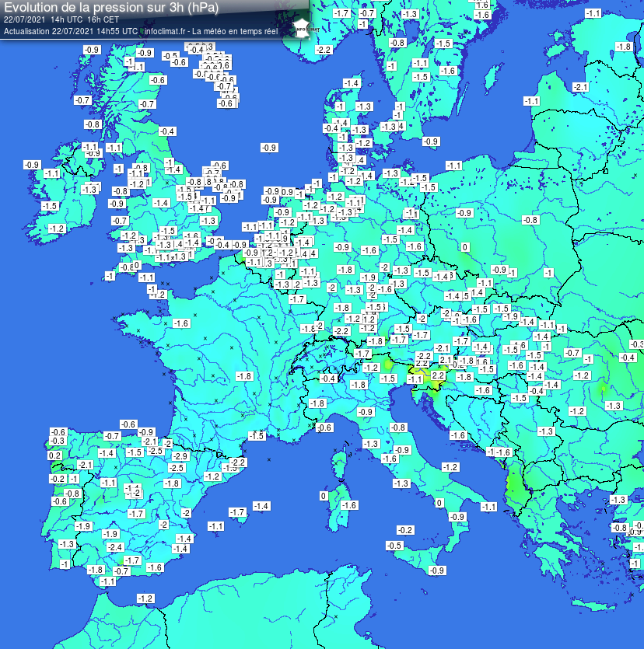Click the 0.2 label in northwest Spain

pyautogui.click(x=54, y=455)
